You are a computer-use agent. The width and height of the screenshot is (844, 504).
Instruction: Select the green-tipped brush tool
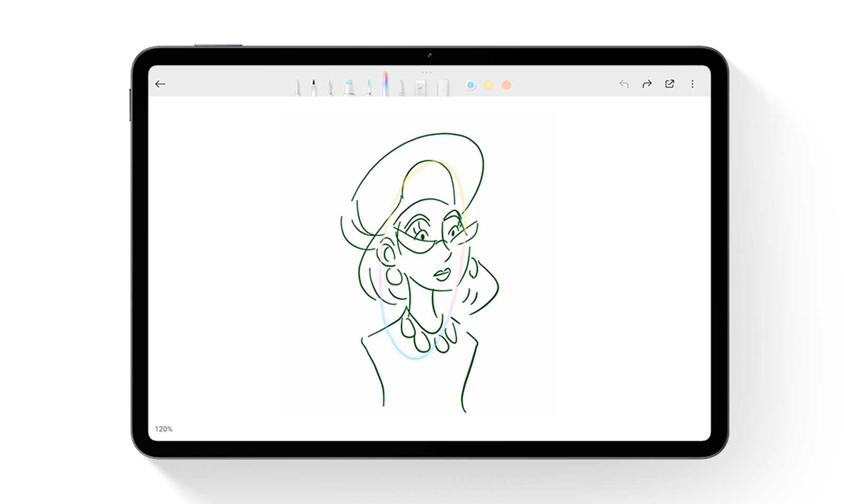pyautogui.click(x=369, y=88)
